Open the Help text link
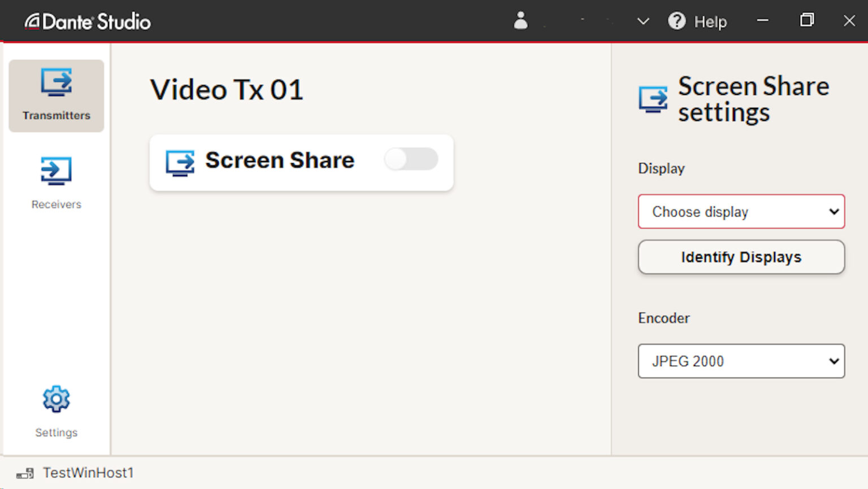 (x=710, y=22)
